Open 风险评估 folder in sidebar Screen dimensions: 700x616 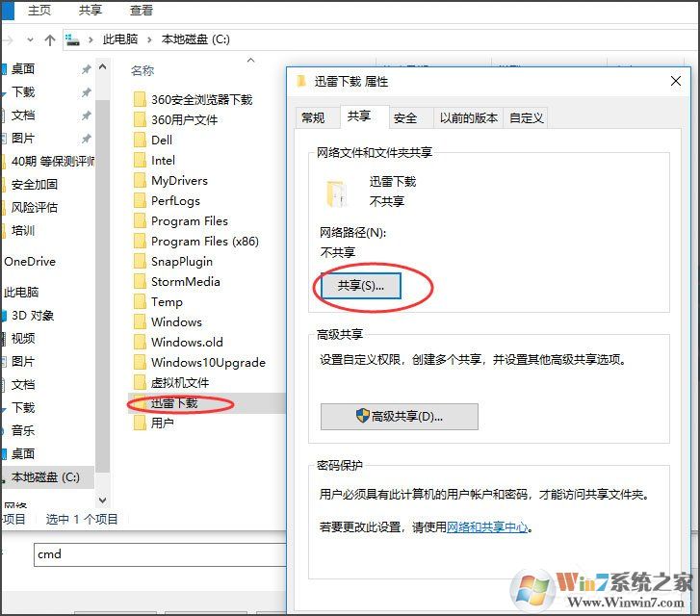pyautogui.click(x=35, y=208)
